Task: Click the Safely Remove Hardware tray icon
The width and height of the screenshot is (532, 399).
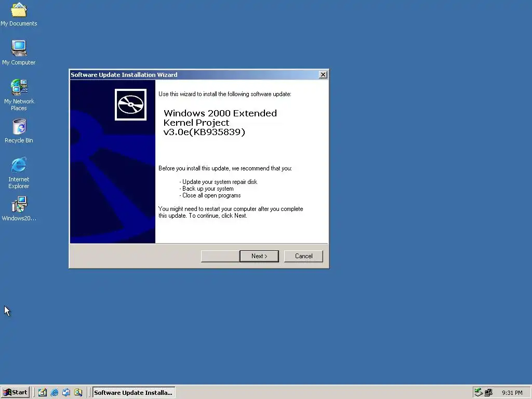Action: click(x=478, y=393)
